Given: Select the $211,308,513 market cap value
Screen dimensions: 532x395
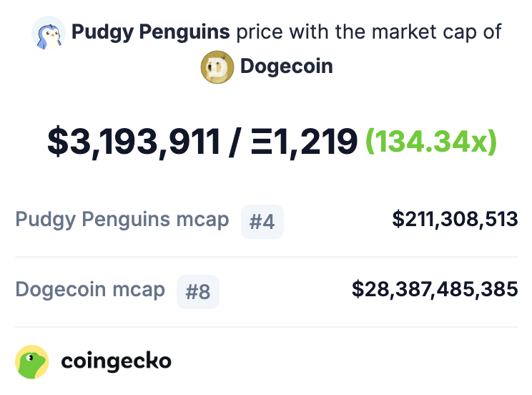Looking at the screenshot, I should [x=455, y=220].
